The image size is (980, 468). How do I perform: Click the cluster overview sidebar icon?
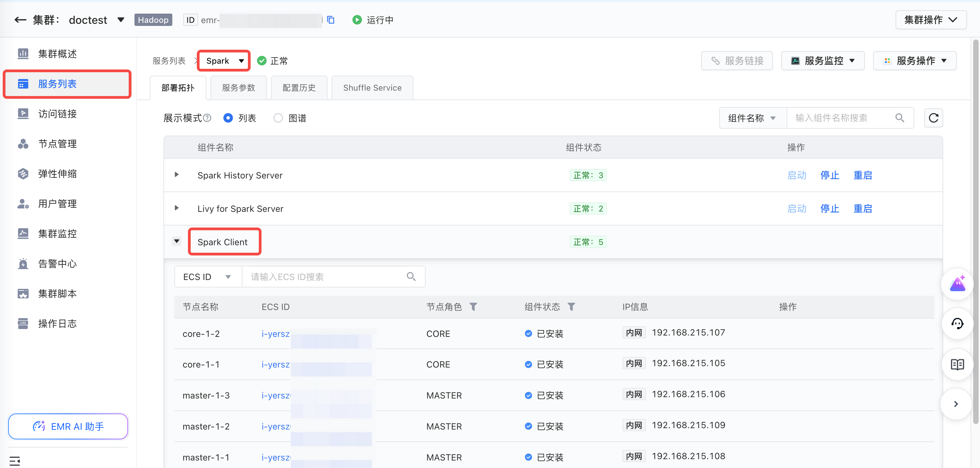tap(23, 54)
